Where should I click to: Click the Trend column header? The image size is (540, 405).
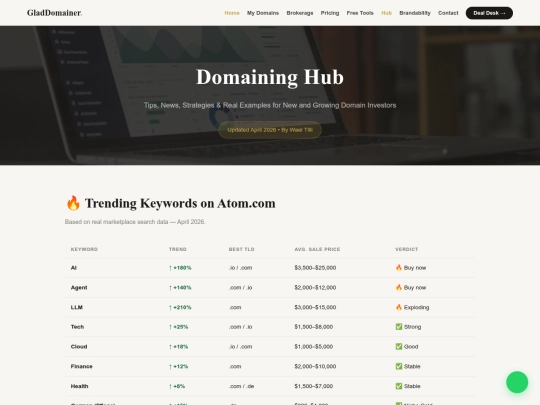(178, 249)
